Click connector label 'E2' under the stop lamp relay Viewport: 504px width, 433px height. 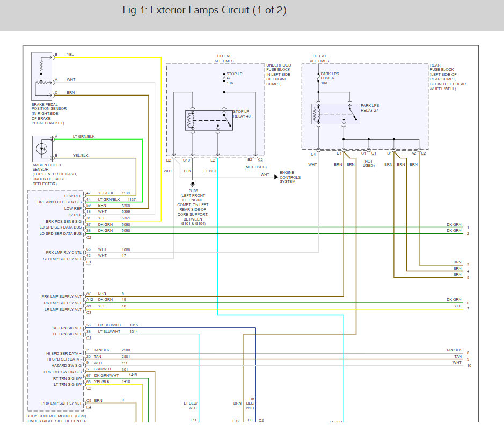213,160
